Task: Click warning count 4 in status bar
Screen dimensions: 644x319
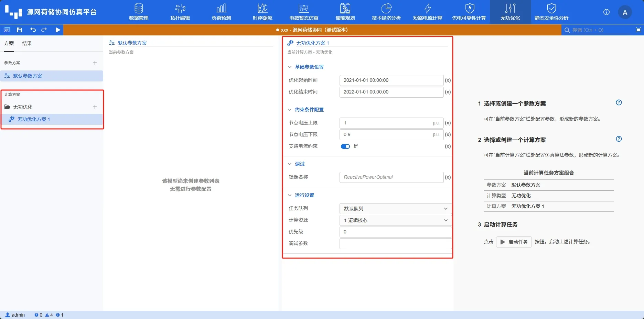Action: click(x=49, y=315)
